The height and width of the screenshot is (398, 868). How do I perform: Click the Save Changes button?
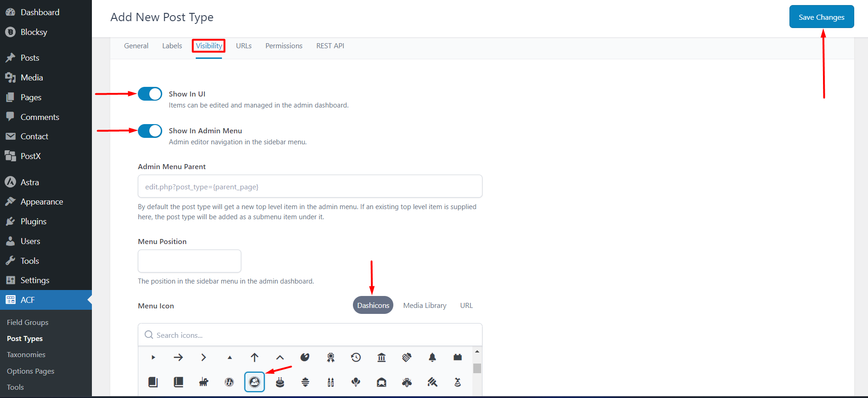(821, 17)
